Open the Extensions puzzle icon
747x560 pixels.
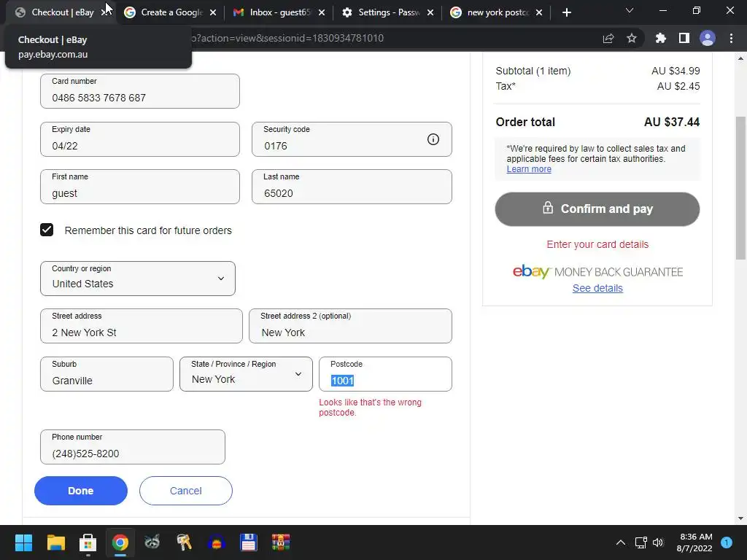pos(660,38)
